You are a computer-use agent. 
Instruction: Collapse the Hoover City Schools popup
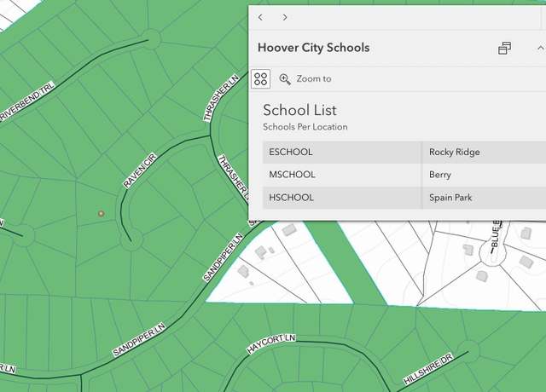pos(540,48)
